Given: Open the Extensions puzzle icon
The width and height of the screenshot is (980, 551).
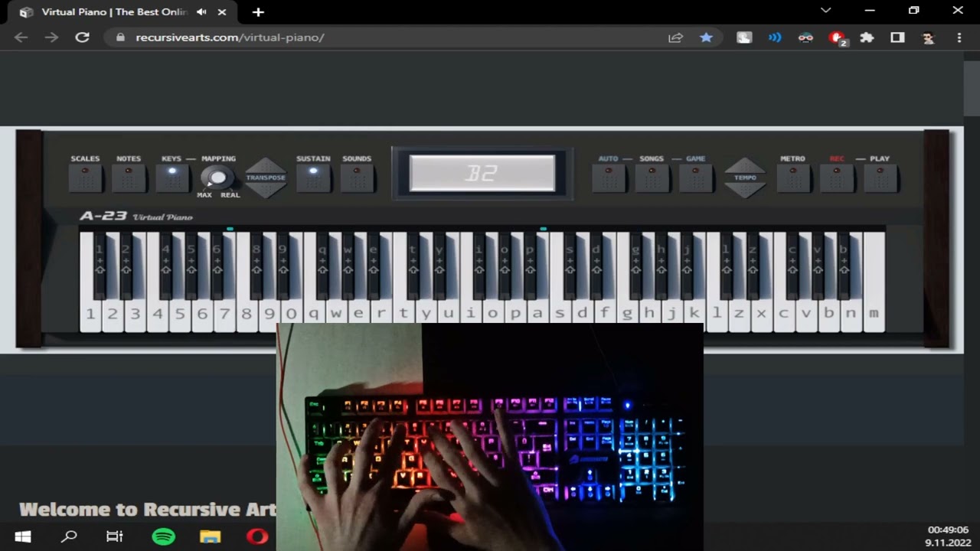Looking at the screenshot, I should [867, 37].
